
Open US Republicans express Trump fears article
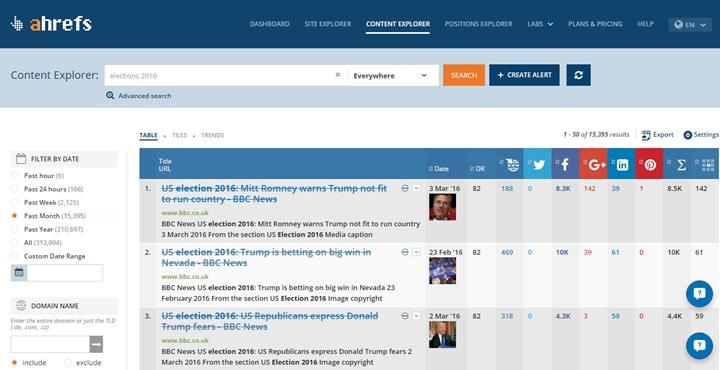point(270,321)
